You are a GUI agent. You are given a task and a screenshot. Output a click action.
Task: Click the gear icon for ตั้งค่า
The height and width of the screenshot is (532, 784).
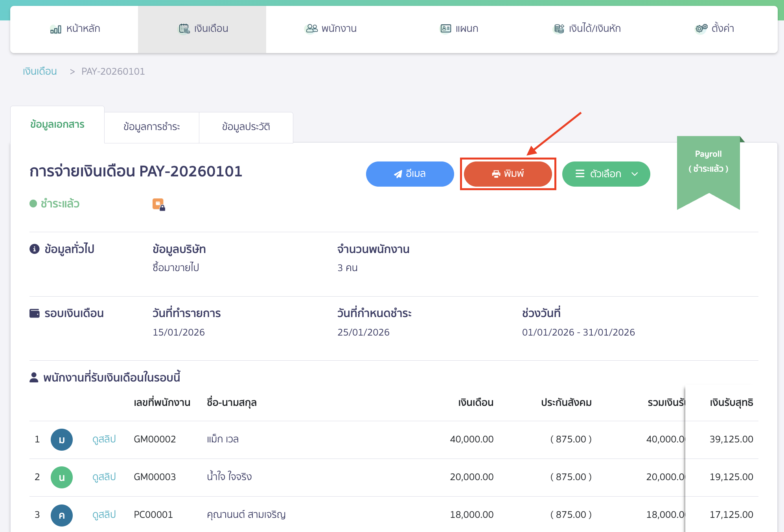tap(701, 29)
